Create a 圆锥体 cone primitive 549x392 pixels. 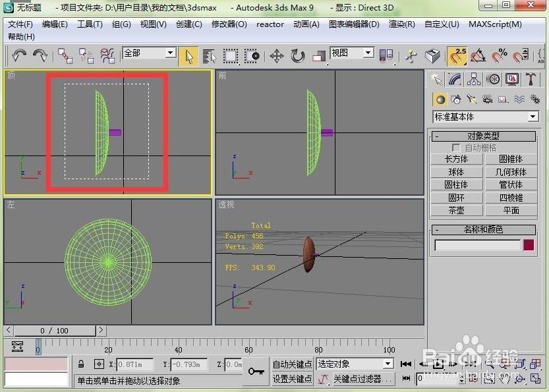(511, 159)
